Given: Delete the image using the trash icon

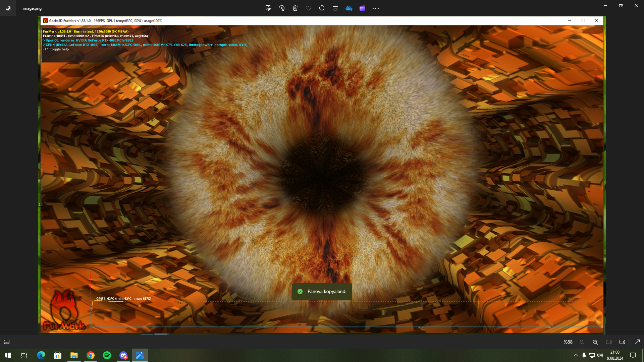Looking at the screenshot, I should pyautogui.click(x=295, y=8).
